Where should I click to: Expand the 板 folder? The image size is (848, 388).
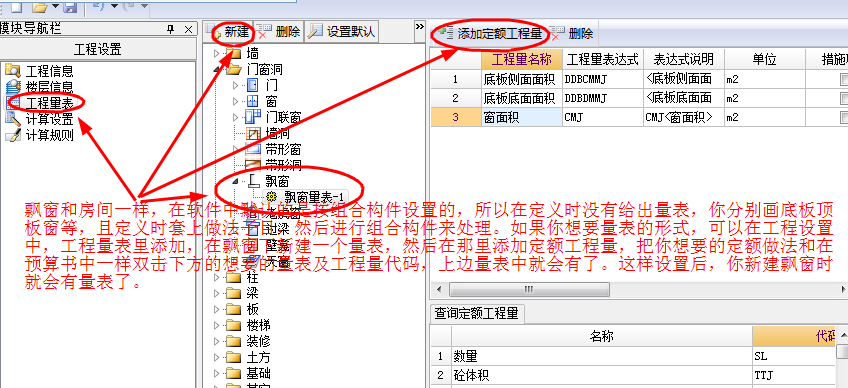(217, 310)
